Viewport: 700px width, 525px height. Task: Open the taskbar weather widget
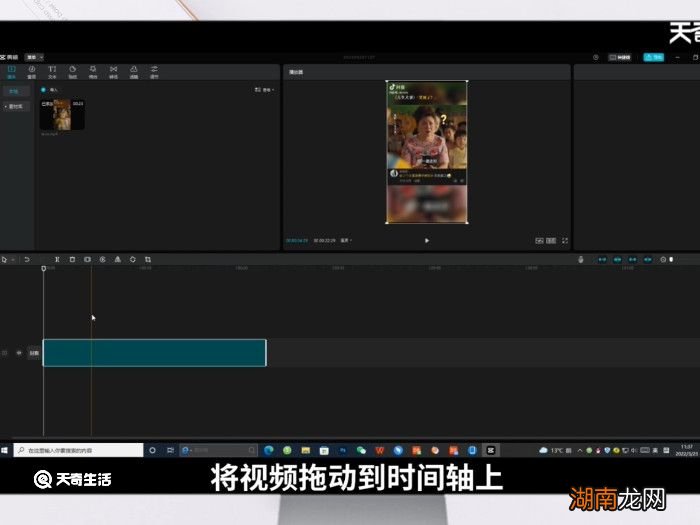coord(555,450)
